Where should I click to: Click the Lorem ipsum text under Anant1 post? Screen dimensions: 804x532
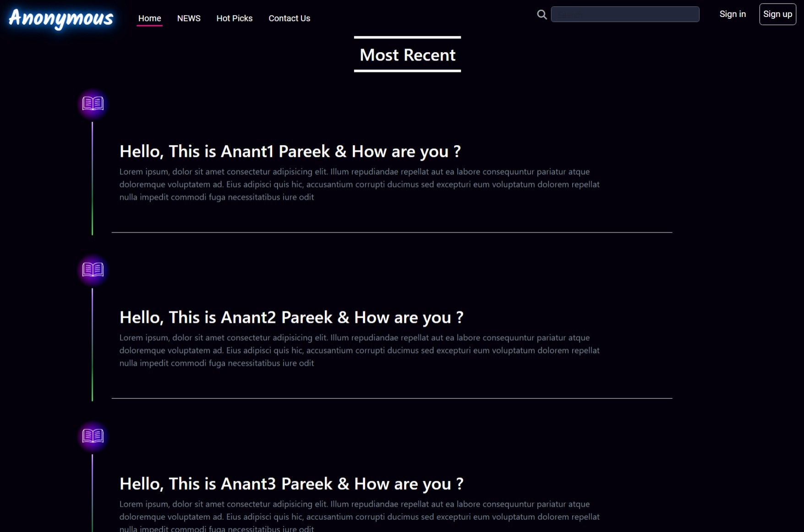[x=359, y=185]
